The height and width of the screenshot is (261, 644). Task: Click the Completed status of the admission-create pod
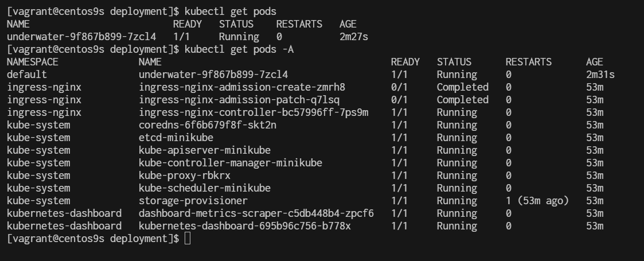pyautogui.click(x=463, y=87)
